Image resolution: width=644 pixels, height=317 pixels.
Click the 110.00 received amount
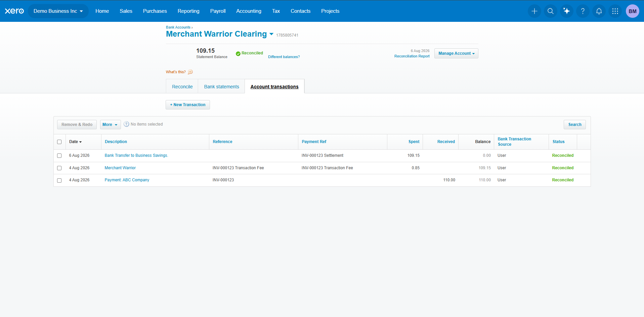tap(449, 180)
